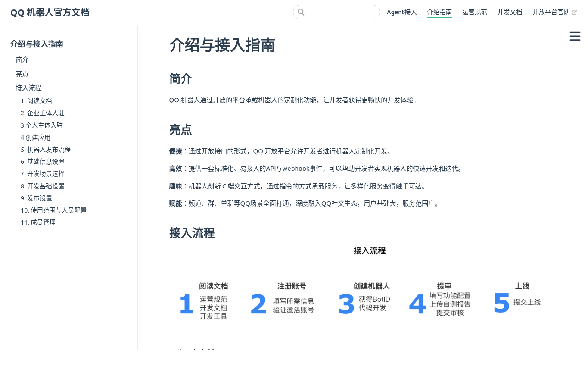Open sidebar item 8. 开发基础设置

coord(43,186)
